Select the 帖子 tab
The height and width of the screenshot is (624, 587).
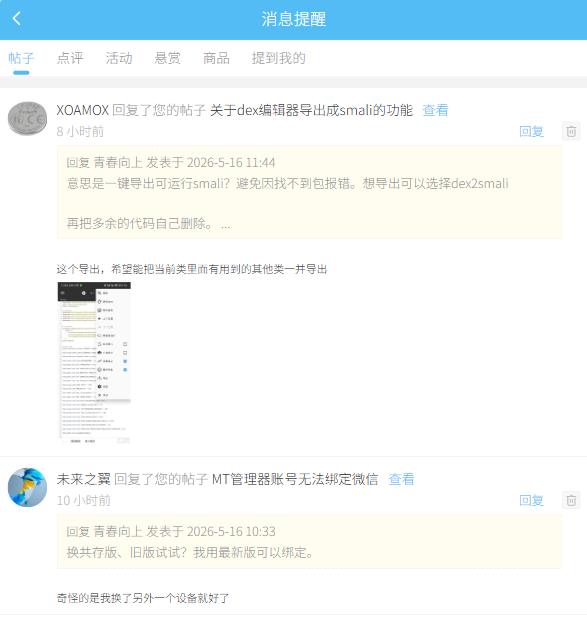[x=21, y=58]
